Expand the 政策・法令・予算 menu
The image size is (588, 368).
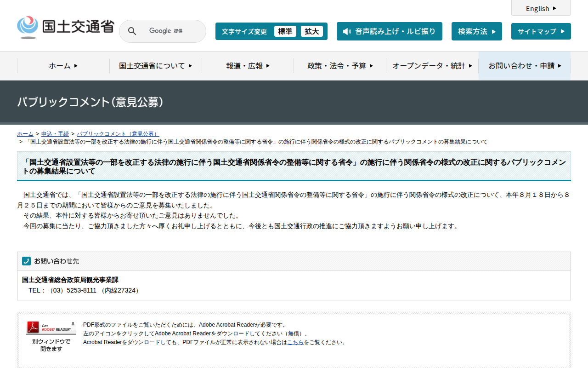(x=340, y=66)
